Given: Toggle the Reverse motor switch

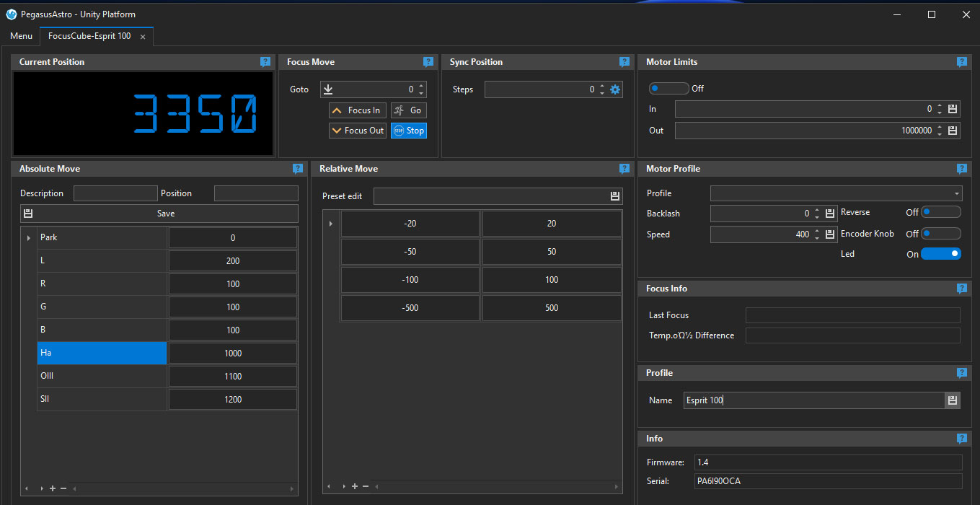Looking at the screenshot, I should tap(941, 212).
